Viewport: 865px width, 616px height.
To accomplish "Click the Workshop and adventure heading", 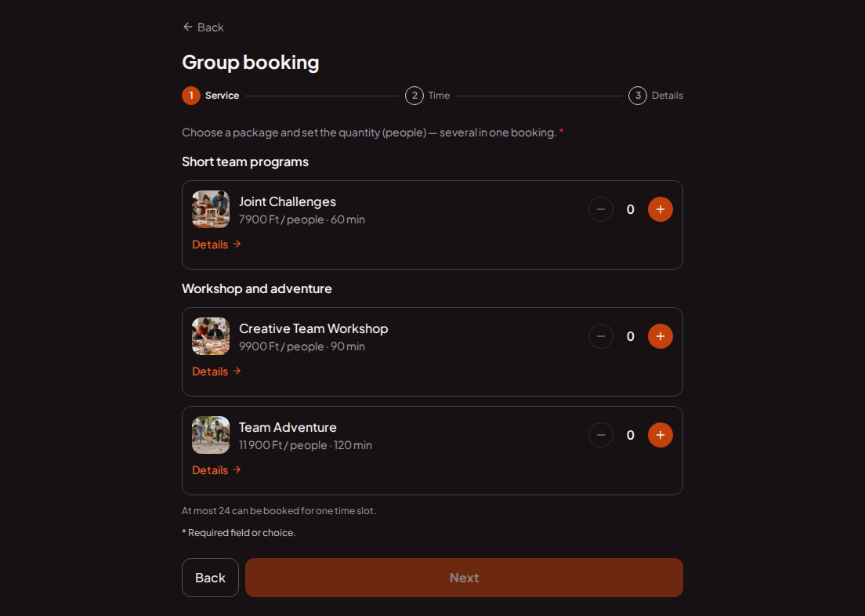I will tap(257, 288).
